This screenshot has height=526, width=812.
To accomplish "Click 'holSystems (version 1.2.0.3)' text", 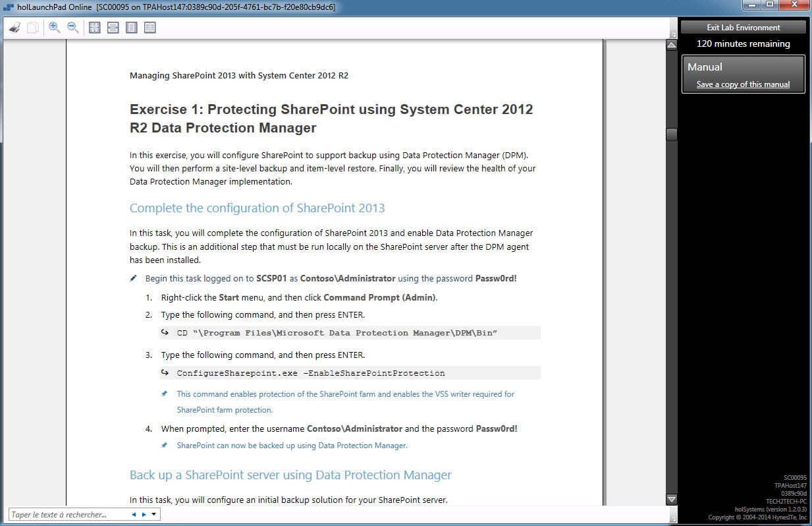I will point(771,510).
